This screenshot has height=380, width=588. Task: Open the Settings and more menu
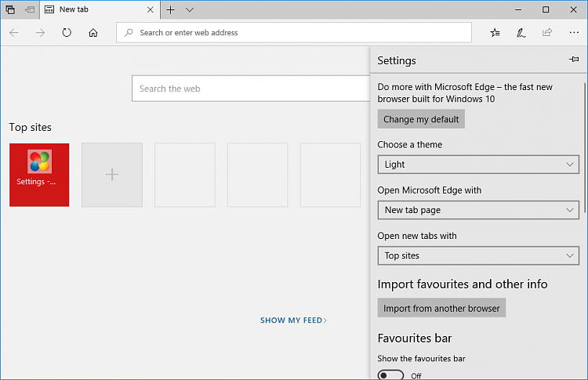click(574, 33)
